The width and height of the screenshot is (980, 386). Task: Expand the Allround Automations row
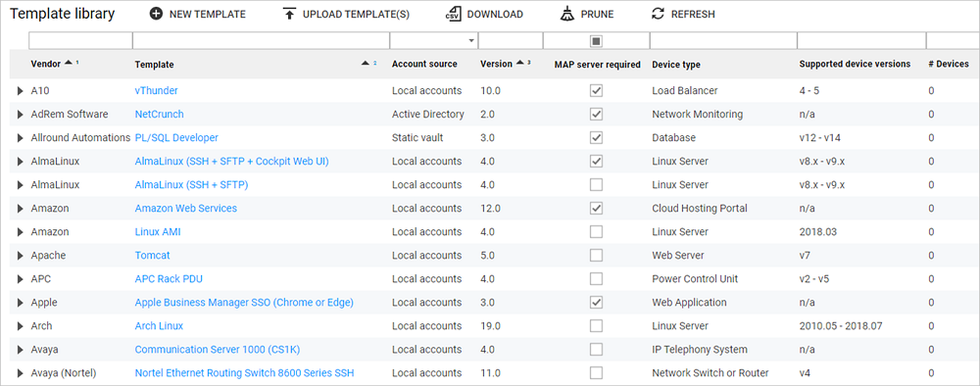[20, 138]
